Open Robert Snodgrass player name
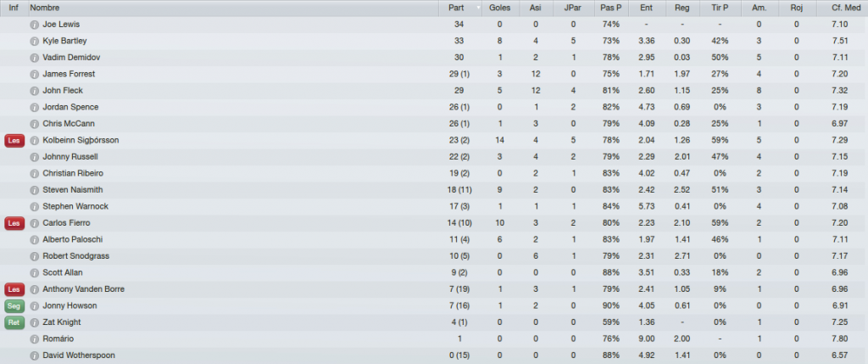Viewport: 868px width, 364px height. click(x=75, y=256)
